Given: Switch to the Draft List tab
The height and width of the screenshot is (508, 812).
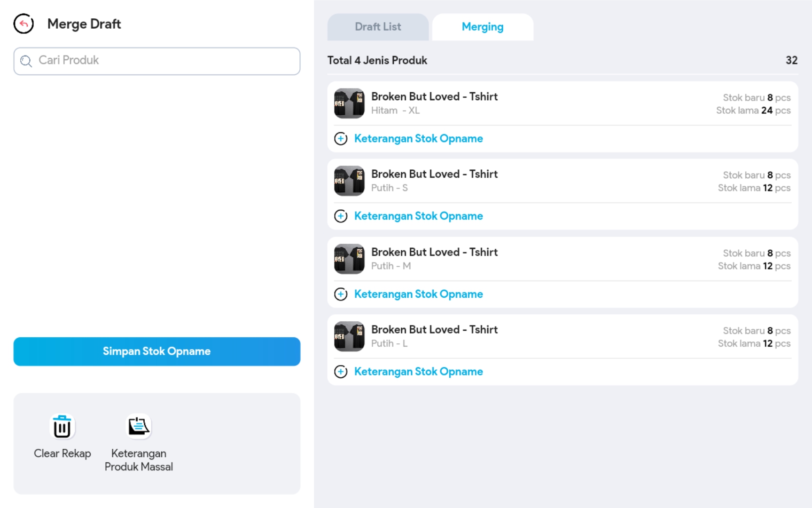Looking at the screenshot, I should pos(378,27).
